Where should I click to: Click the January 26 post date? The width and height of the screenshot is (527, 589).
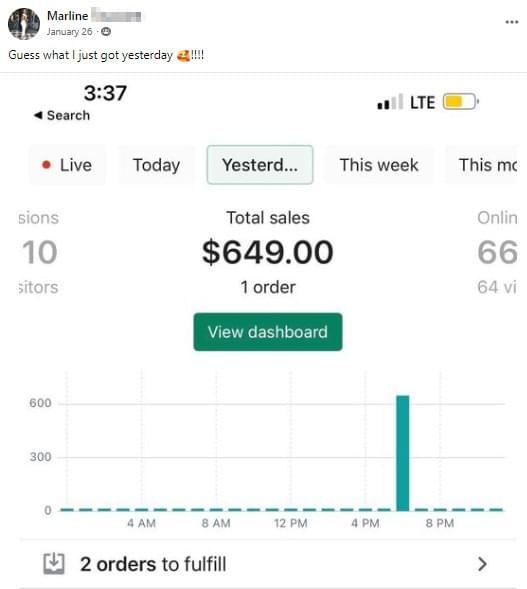click(69, 32)
